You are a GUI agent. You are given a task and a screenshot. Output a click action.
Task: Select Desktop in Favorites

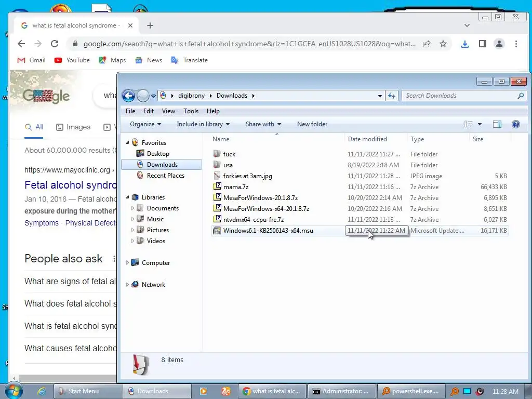point(158,154)
